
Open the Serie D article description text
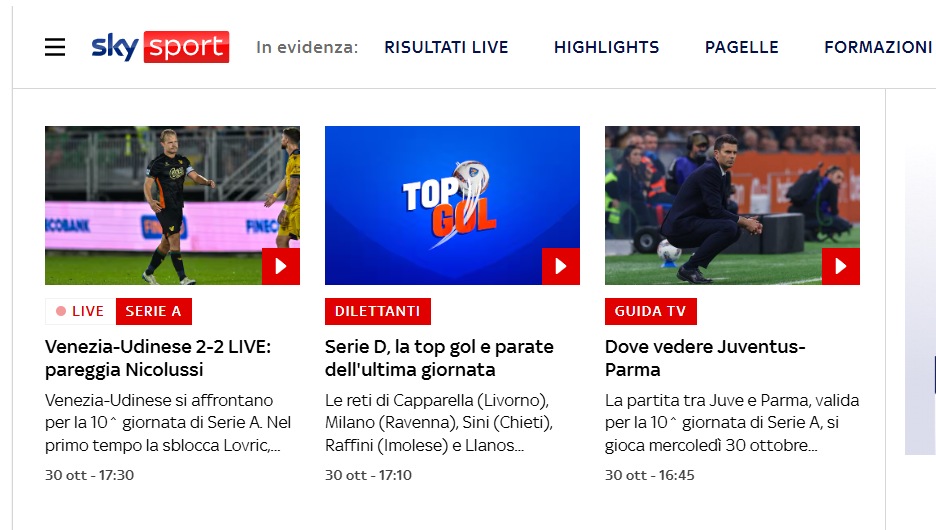tap(439, 423)
